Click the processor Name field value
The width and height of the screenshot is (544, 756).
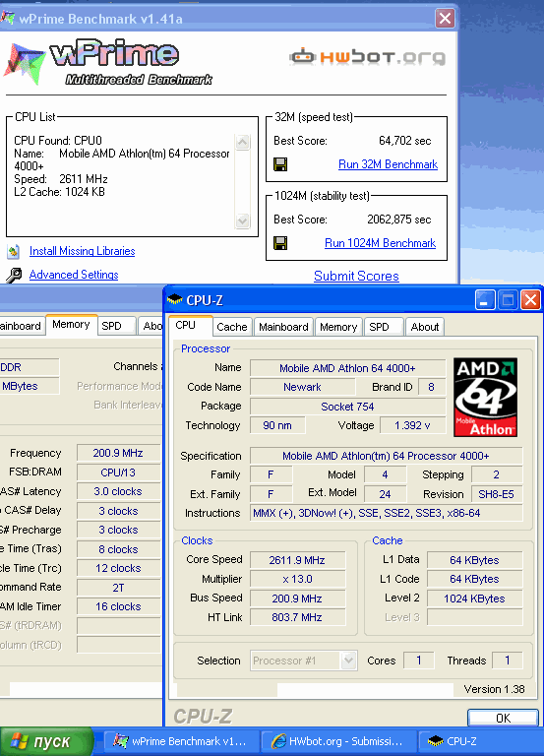347,368
